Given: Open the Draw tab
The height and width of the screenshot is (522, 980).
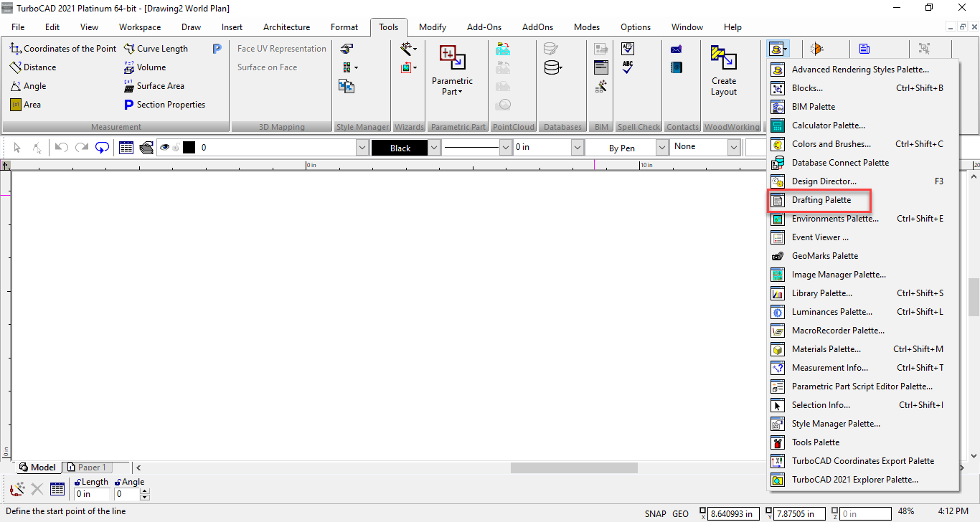Looking at the screenshot, I should (x=192, y=27).
